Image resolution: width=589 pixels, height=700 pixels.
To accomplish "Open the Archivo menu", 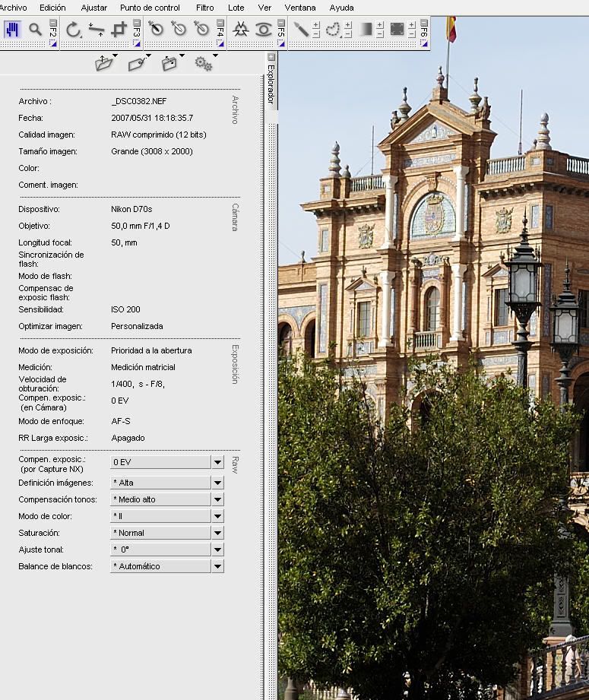I will [14, 8].
